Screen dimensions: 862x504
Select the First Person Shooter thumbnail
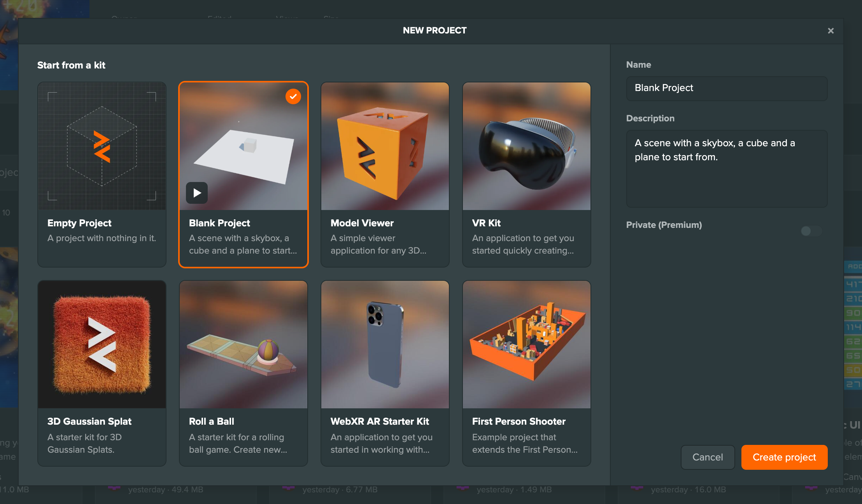[x=527, y=345]
